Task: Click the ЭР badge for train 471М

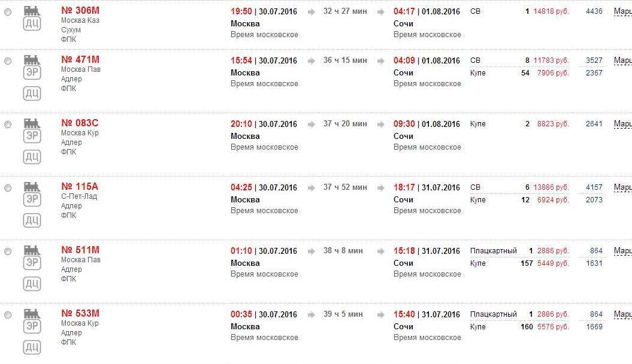Action: tap(32, 73)
